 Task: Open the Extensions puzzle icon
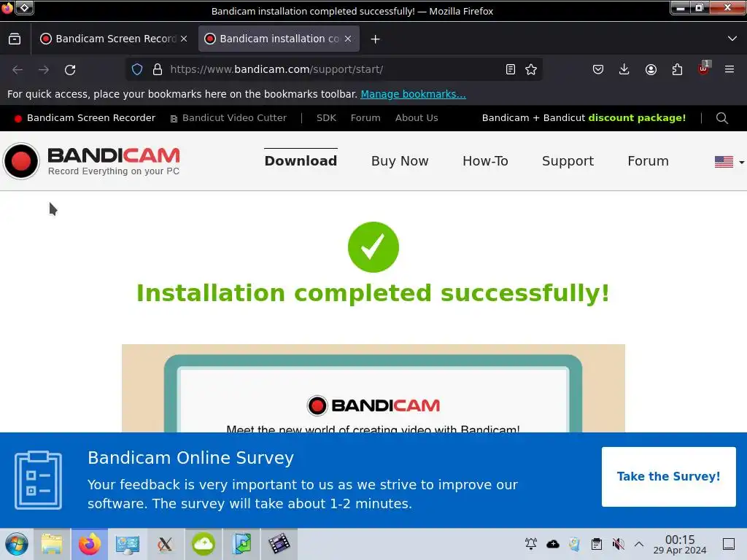tap(677, 69)
